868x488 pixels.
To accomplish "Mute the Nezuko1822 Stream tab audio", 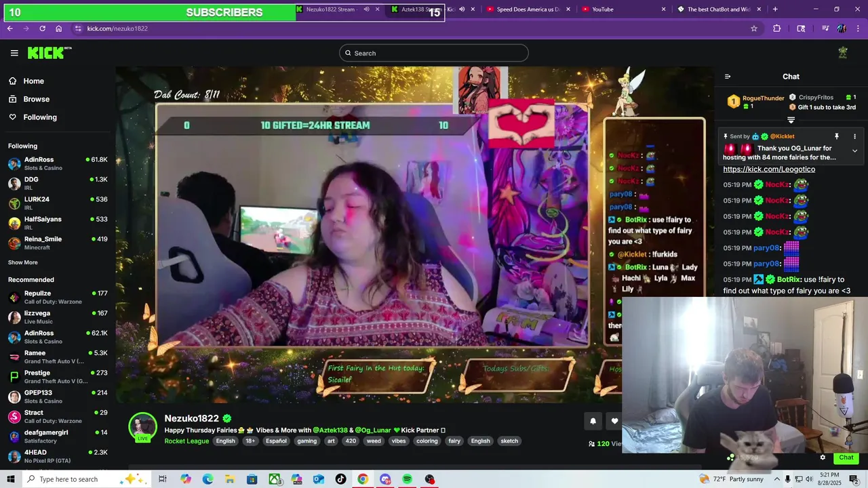I will click(x=366, y=9).
